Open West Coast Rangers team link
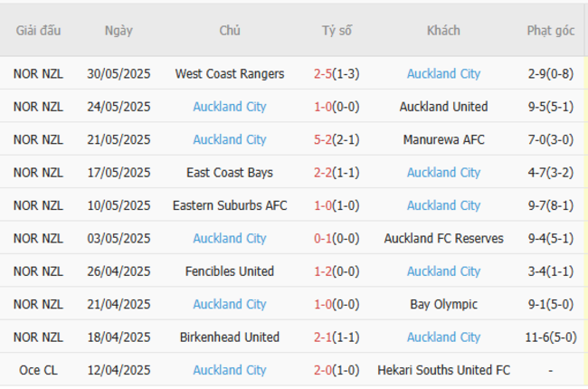The height and width of the screenshot is (389, 588). 230,74
